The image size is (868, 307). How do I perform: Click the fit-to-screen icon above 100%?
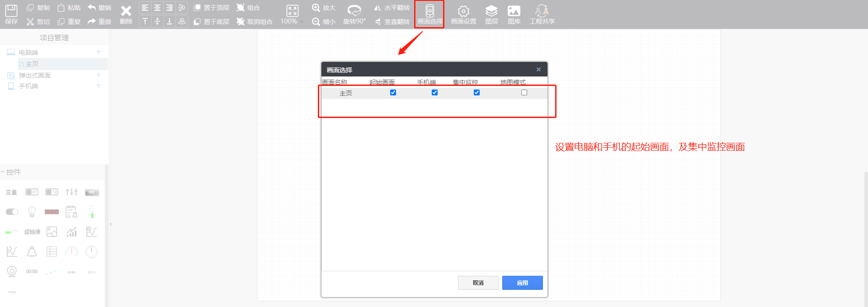(292, 10)
